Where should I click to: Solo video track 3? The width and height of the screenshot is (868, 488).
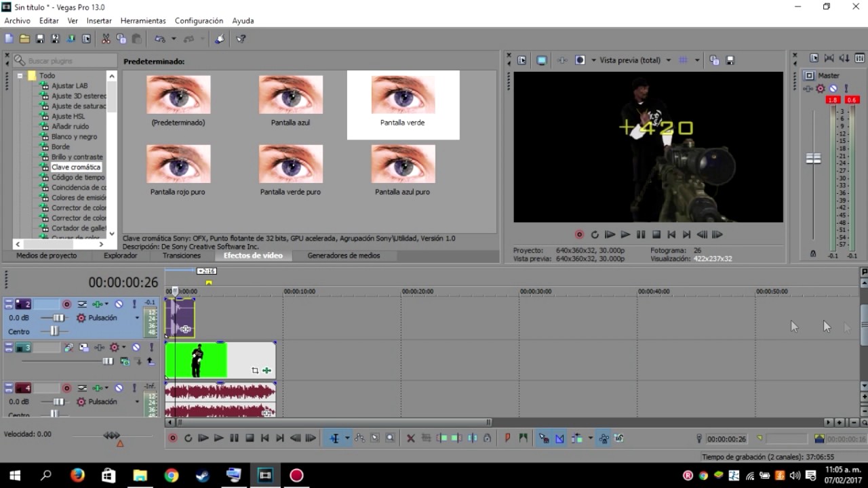[x=151, y=347]
